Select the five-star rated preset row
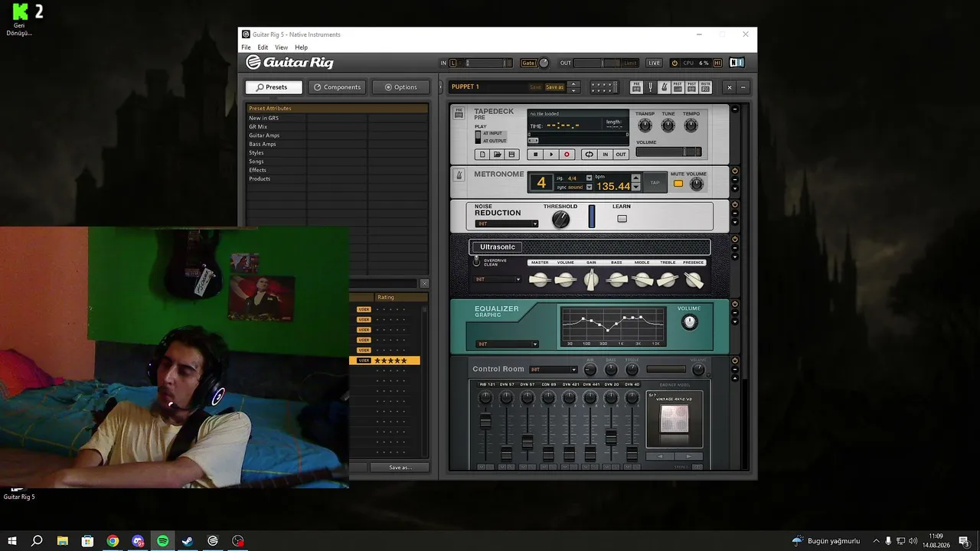980x551 pixels. (384, 360)
